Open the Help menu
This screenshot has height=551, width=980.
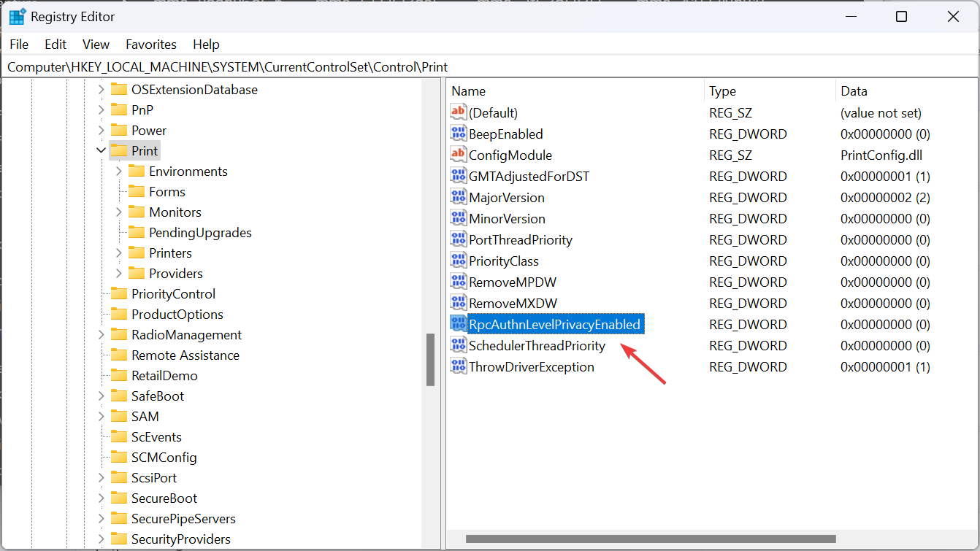tap(206, 45)
